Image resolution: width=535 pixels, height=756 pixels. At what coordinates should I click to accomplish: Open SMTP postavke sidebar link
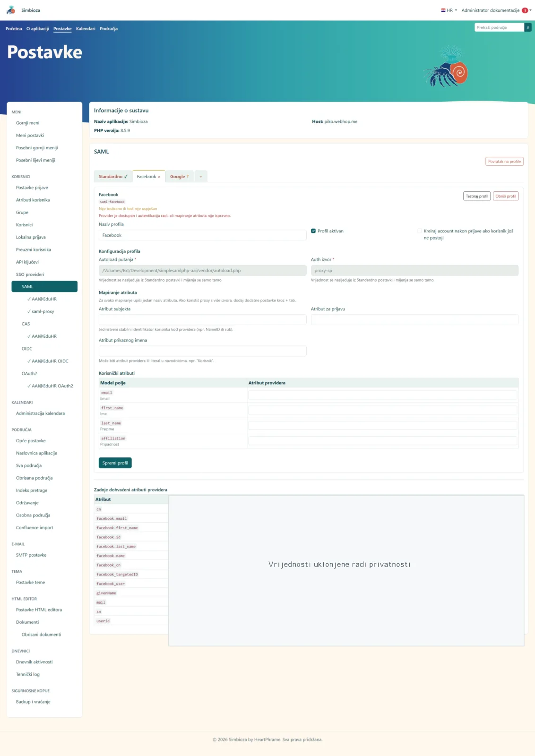click(x=31, y=555)
